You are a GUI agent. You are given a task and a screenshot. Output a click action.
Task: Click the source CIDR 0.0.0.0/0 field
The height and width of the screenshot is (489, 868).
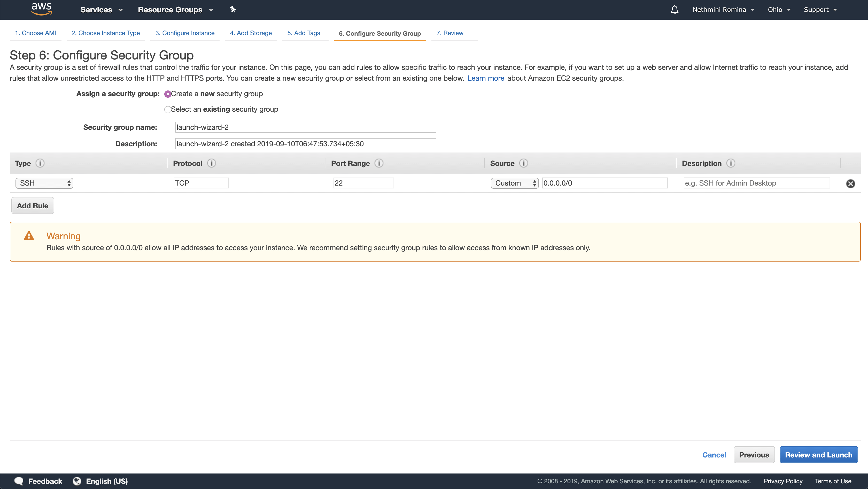pos(605,183)
